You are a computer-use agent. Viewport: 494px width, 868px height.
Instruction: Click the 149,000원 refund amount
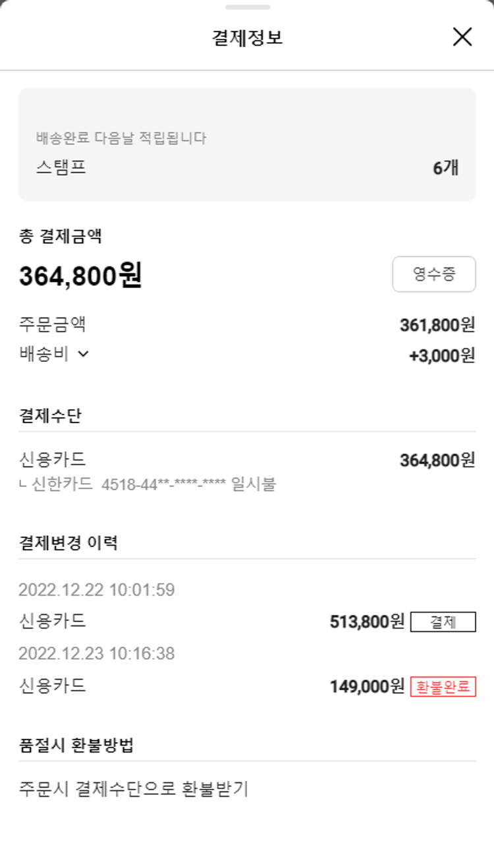click(x=367, y=686)
